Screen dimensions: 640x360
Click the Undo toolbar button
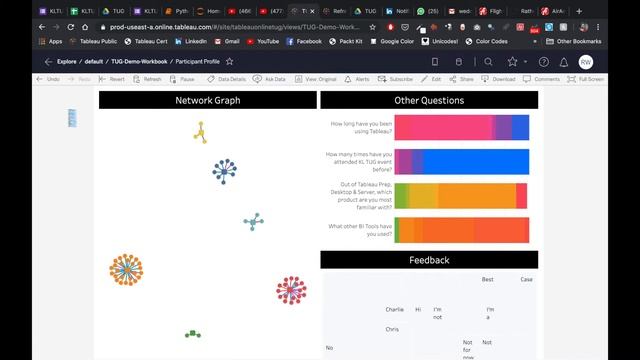(x=48, y=79)
